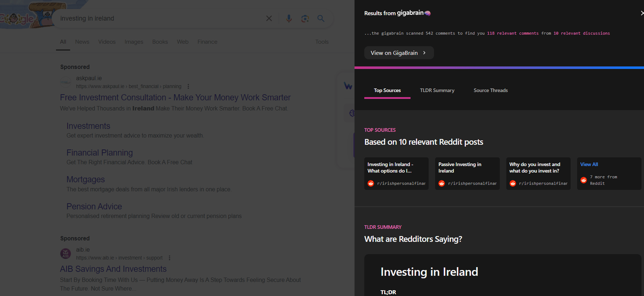Switch to the TLDR Summary tab

point(437,90)
